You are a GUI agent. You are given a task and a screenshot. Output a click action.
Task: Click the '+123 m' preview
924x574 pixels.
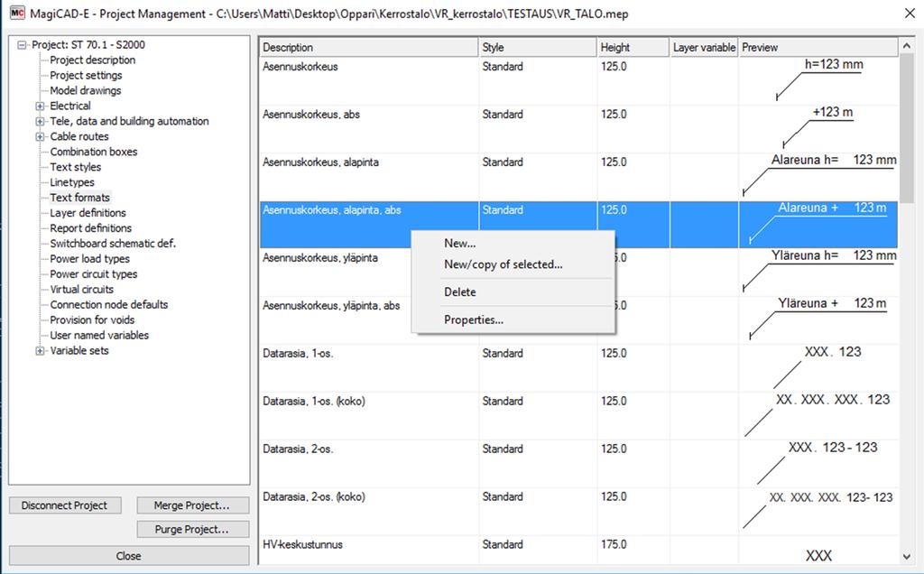tap(818, 127)
